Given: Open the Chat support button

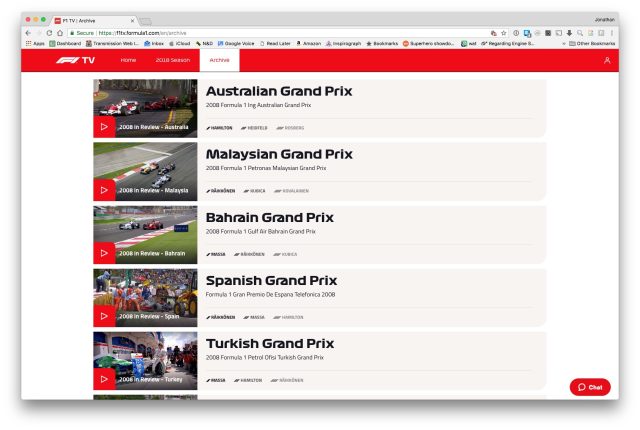Looking at the screenshot, I should [590, 387].
